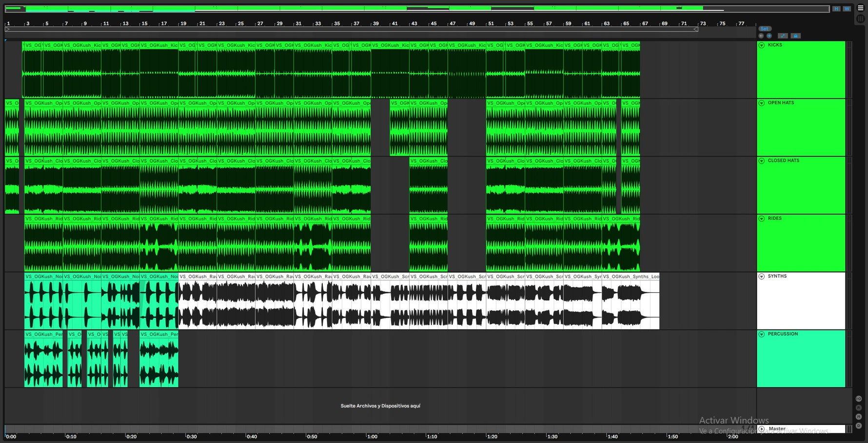Toggle the W optimize width button
Screen dimensions: 868x443
[x=847, y=9]
